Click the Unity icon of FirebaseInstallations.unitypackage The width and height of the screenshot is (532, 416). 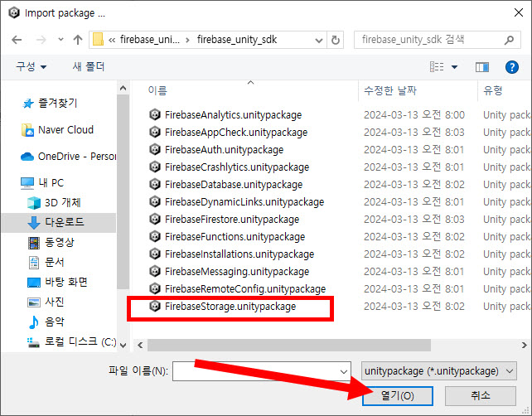point(155,254)
